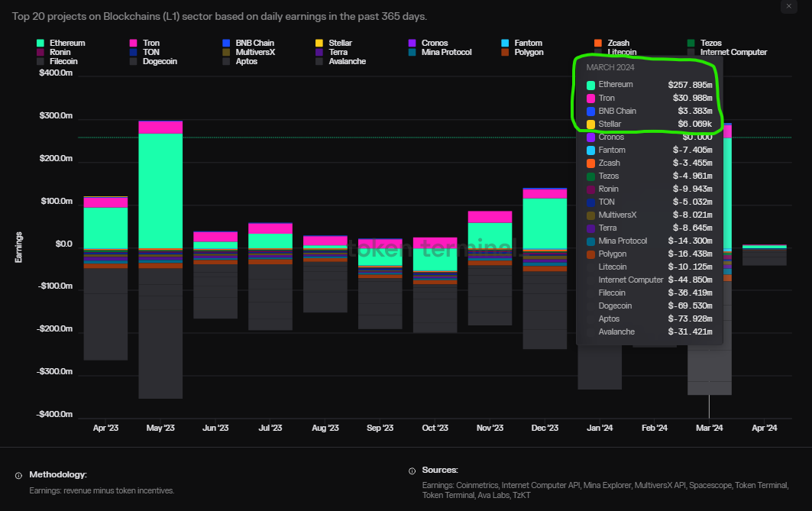The width and height of the screenshot is (812, 511).
Task: Click the Sources info icon
Action: 412,471
